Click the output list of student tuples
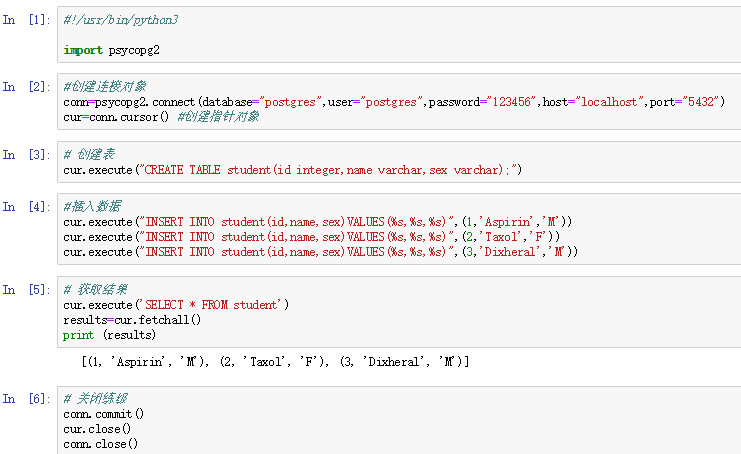 pyautogui.click(x=276, y=362)
